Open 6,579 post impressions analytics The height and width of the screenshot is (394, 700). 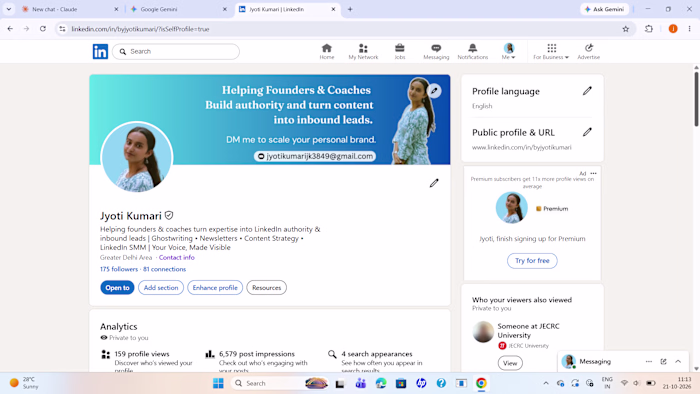pyautogui.click(x=257, y=354)
